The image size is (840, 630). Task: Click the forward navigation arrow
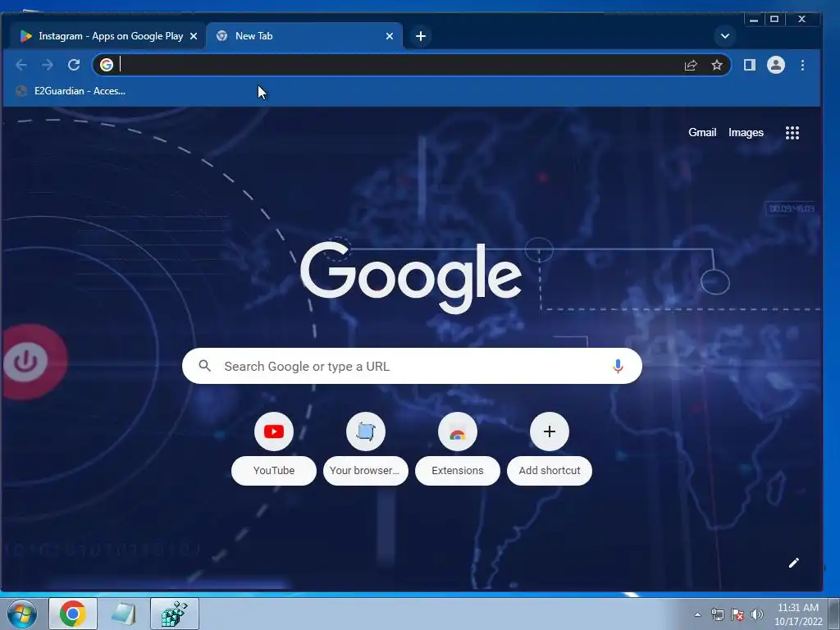[x=48, y=65]
